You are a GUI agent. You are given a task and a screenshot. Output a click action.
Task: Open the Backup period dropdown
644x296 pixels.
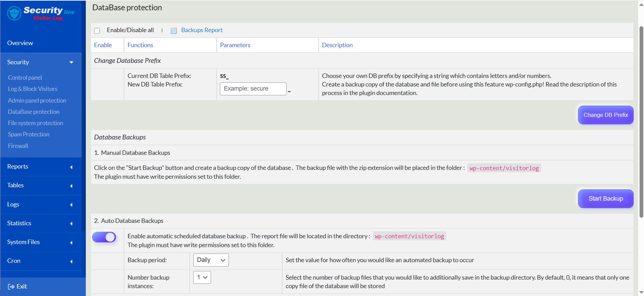click(211, 260)
